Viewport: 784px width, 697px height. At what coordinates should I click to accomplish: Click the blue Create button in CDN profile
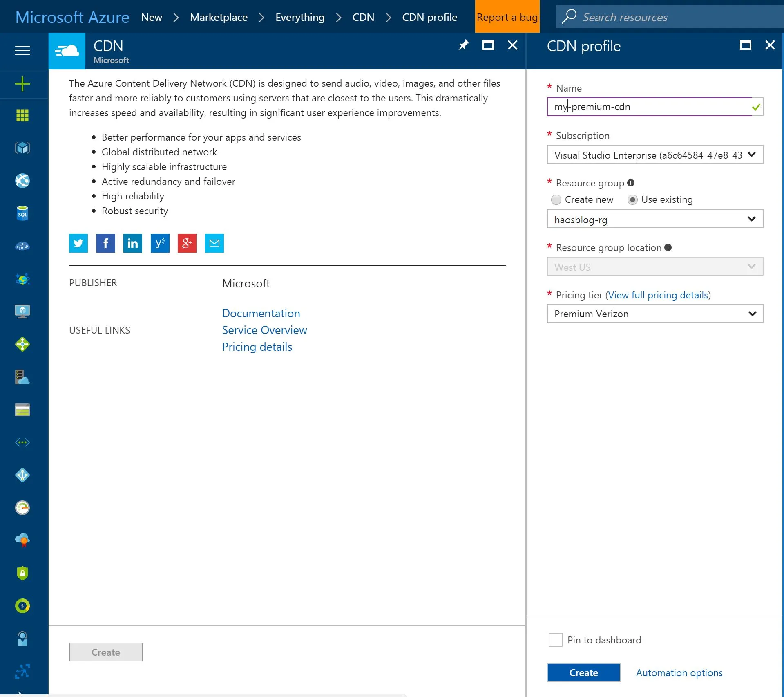pos(583,672)
